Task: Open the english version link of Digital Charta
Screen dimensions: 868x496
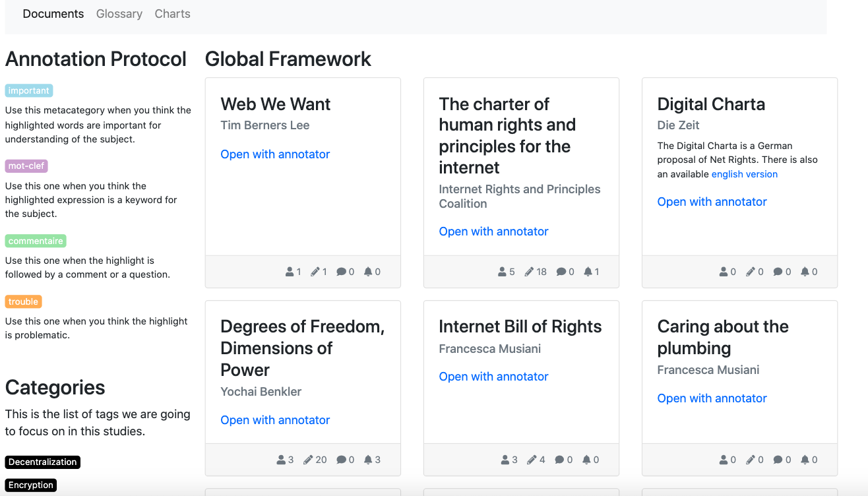Action: (745, 174)
